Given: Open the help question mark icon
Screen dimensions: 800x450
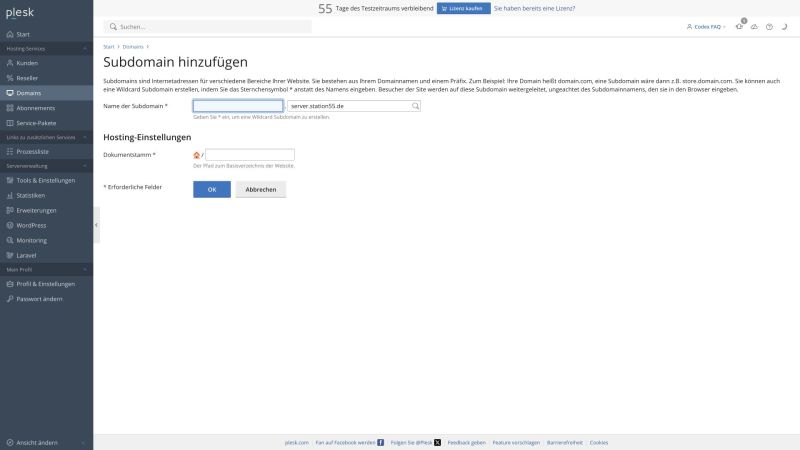Looking at the screenshot, I should (x=769, y=27).
